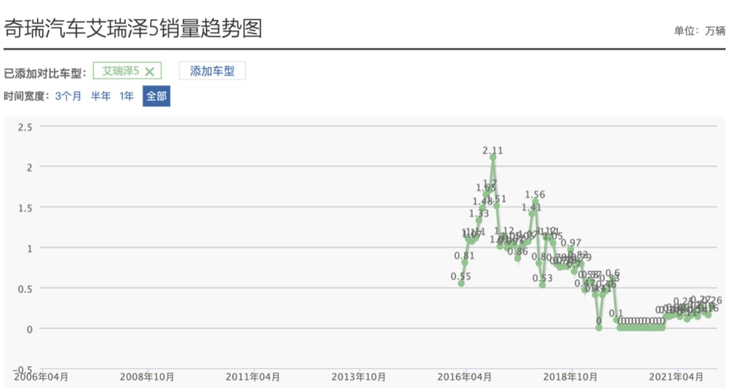Click the 艾瑞泽5 comparison model tag
This screenshot has height=388, width=730.
127,71
